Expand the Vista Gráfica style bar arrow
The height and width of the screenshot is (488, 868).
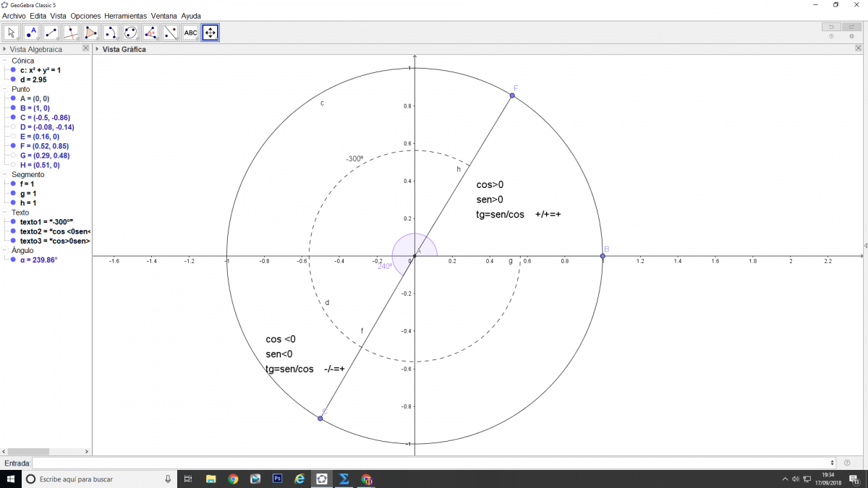coord(97,49)
